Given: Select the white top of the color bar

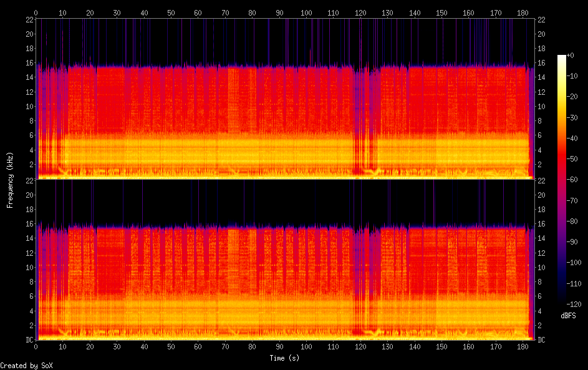Looking at the screenshot, I should point(562,57).
